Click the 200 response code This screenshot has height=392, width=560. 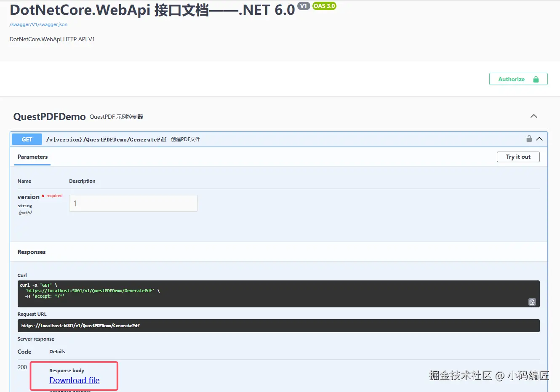(22, 367)
